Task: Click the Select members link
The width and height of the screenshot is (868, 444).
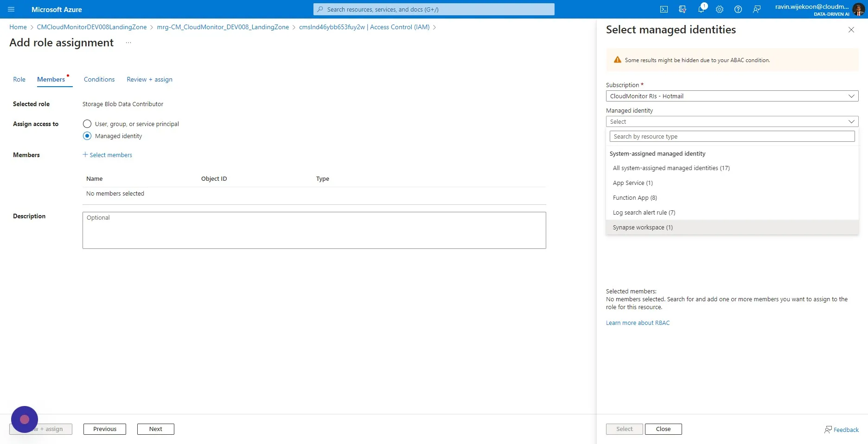Action: (111, 155)
